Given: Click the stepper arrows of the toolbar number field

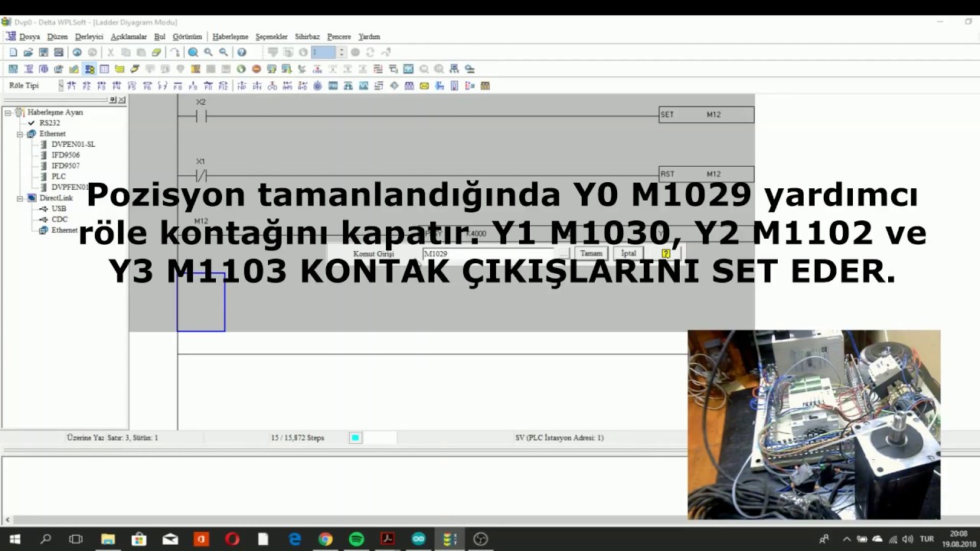Looking at the screenshot, I should pyautogui.click(x=341, y=52).
